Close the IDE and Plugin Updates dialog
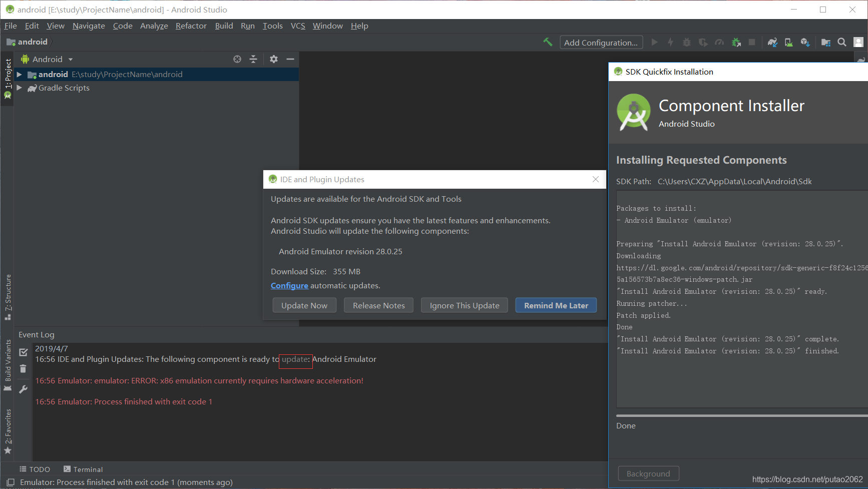Image resolution: width=868 pixels, height=489 pixels. [x=596, y=179]
